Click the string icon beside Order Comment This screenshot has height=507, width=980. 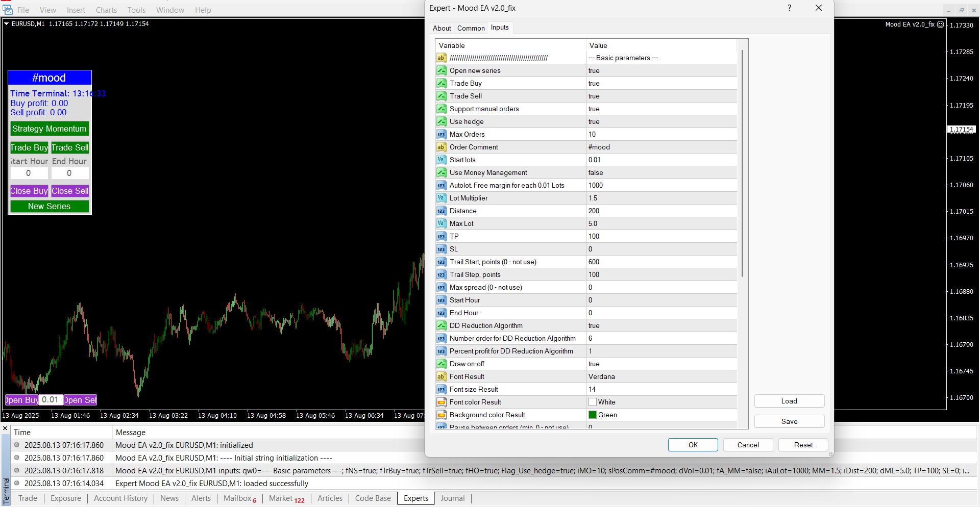(442, 147)
